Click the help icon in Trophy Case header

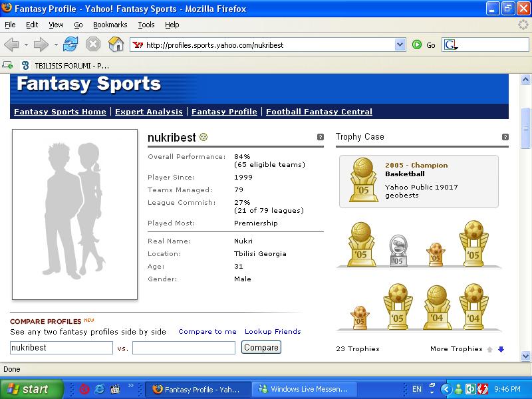coord(505,137)
